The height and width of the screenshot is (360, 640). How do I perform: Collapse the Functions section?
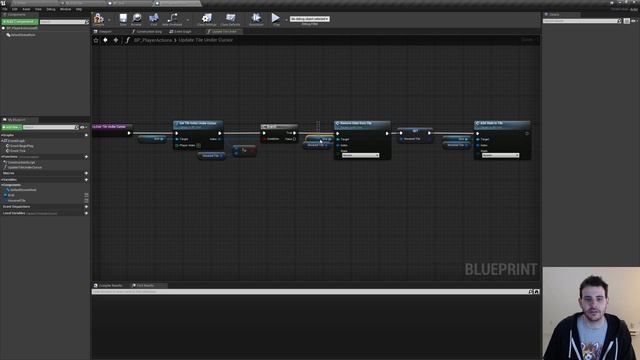pos(2,157)
